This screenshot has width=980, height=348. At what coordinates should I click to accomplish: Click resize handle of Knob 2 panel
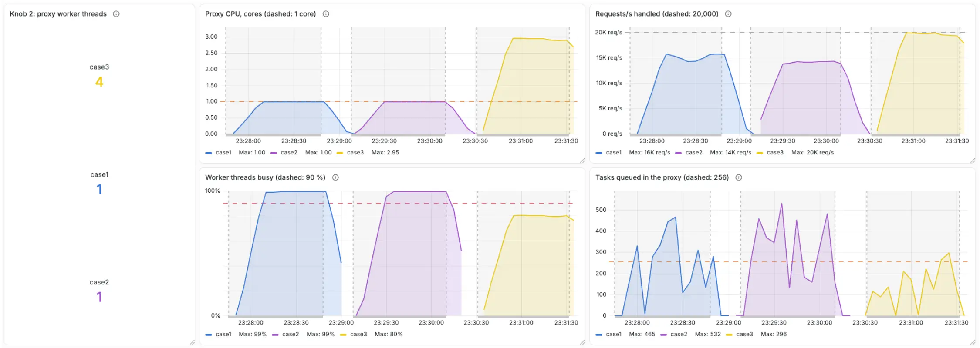(x=192, y=343)
